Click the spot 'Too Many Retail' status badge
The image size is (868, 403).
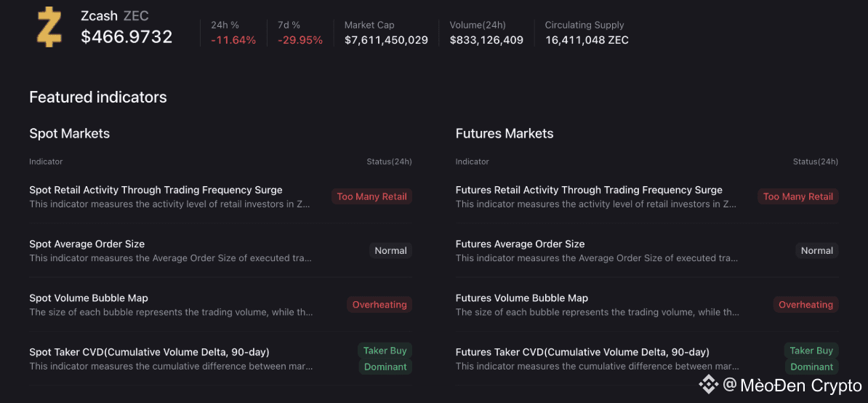[371, 196]
